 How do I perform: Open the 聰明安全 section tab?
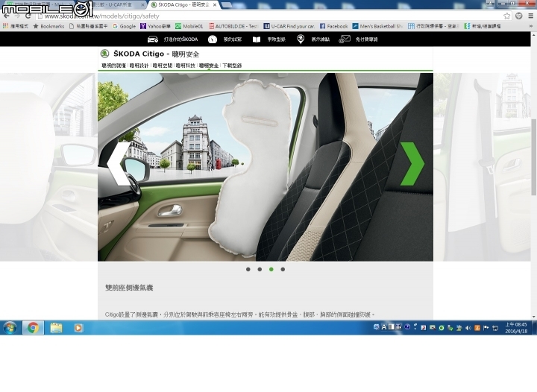coord(209,66)
